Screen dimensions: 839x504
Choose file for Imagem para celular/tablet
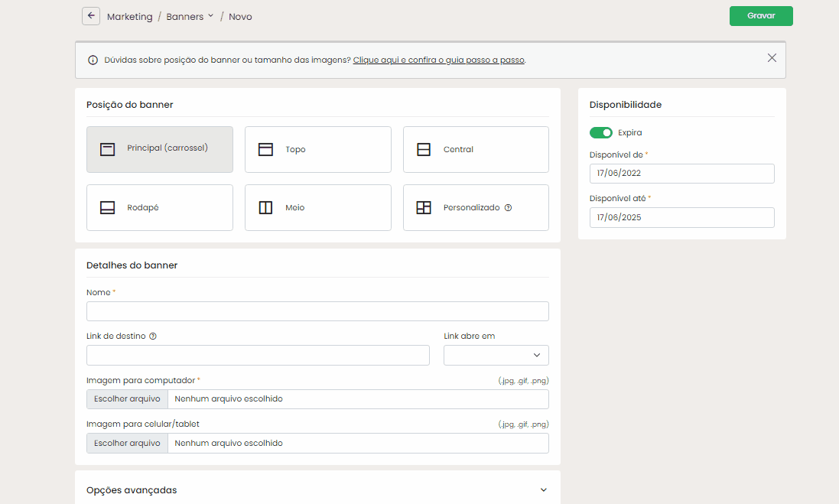pos(127,443)
